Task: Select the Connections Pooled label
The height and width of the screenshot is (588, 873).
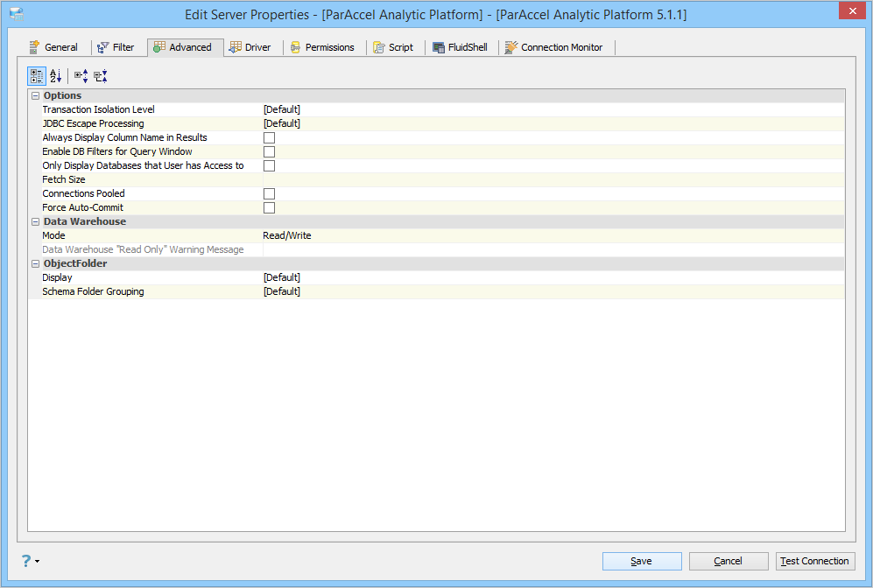Action: [x=83, y=193]
